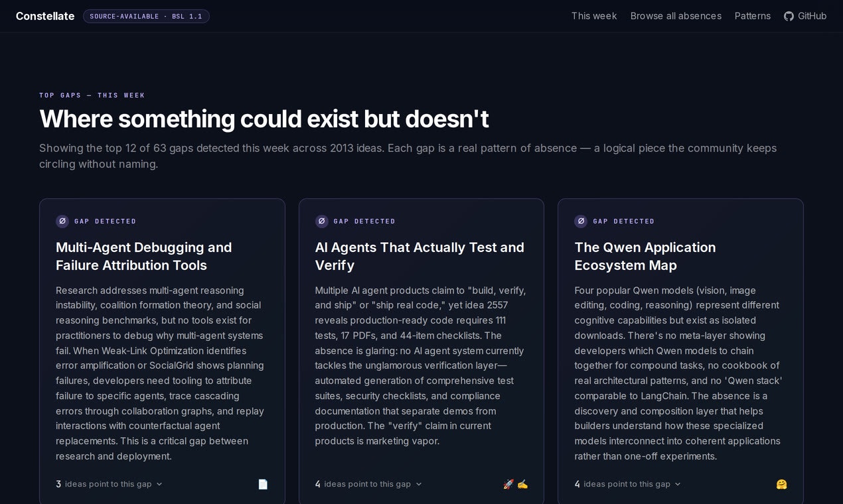
Task: Expand the 4 ideas on the AI Agents card
Action: pos(368,484)
